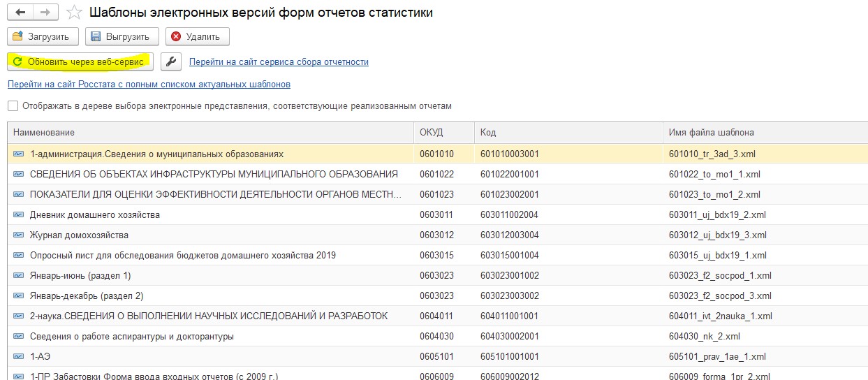
Task: Click file name 603023_f2_socpod_3.xml
Action: [720, 295]
